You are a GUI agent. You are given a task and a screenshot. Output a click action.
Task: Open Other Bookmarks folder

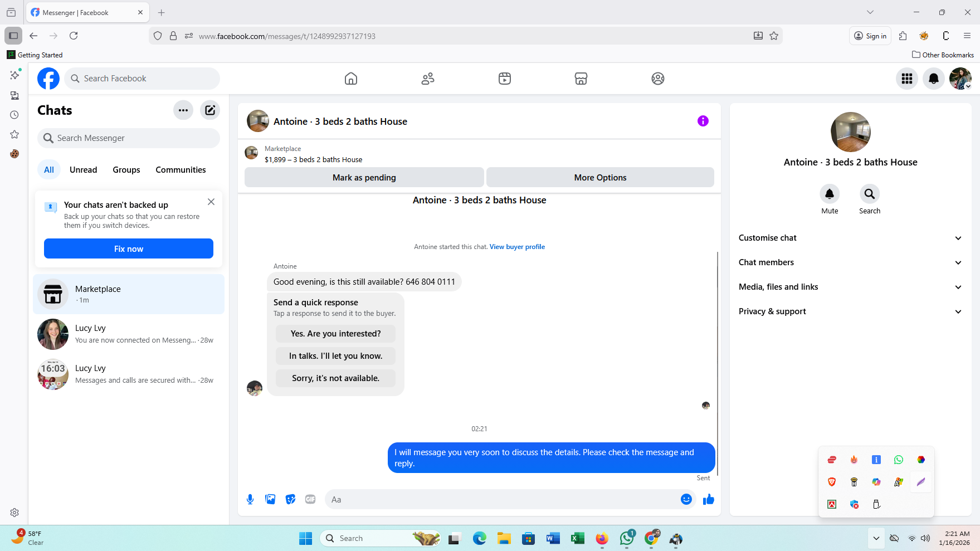(x=943, y=55)
